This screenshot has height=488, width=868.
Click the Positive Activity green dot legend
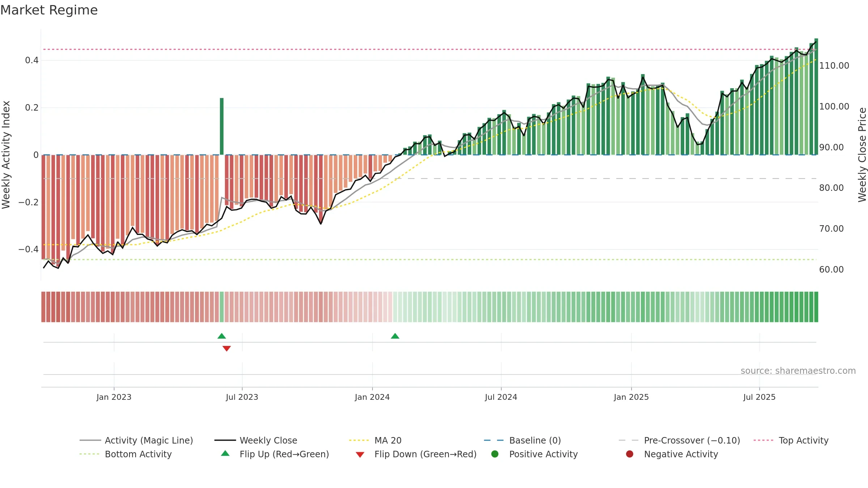click(495, 454)
